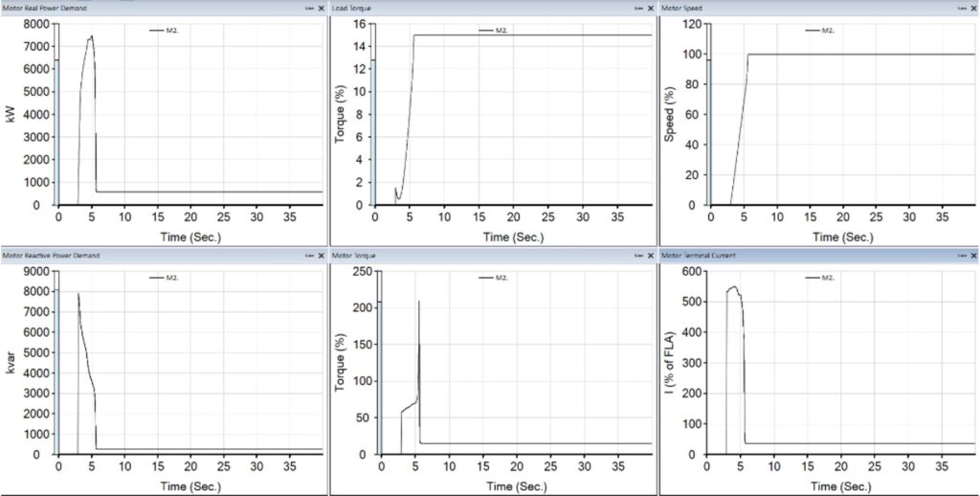Open Line type dropdown in Load Torque panel
This screenshot has height=496, width=980.
(x=637, y=9)
